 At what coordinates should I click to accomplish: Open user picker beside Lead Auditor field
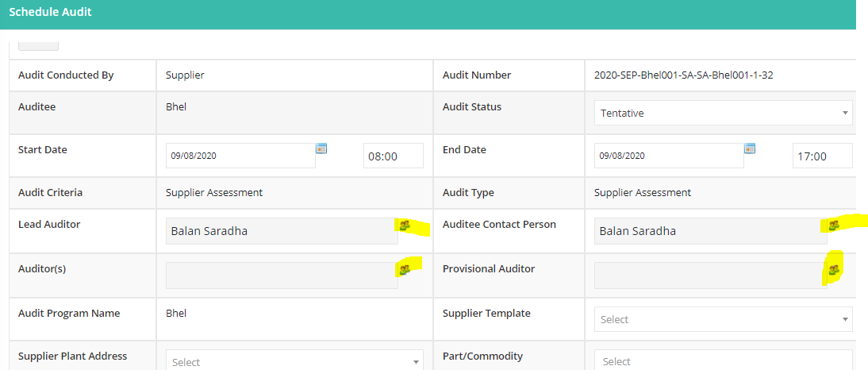click(405, 225)
